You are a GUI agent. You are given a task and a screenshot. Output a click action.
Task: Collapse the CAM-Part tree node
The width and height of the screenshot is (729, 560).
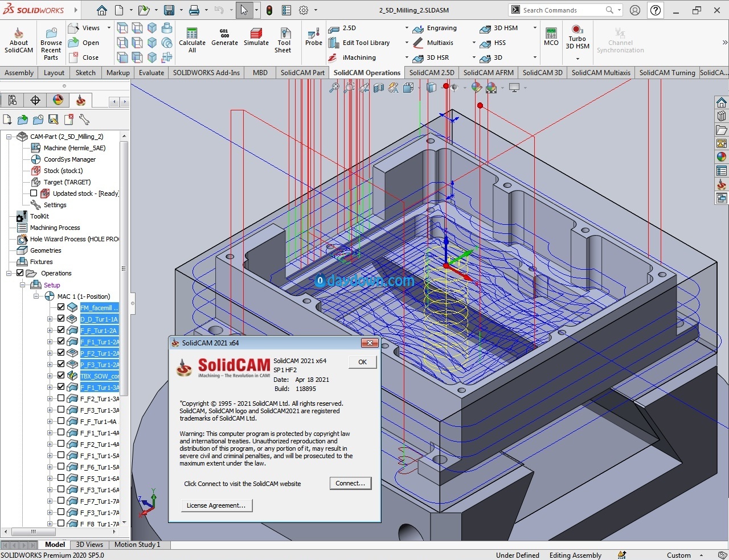tap(9, 137)
